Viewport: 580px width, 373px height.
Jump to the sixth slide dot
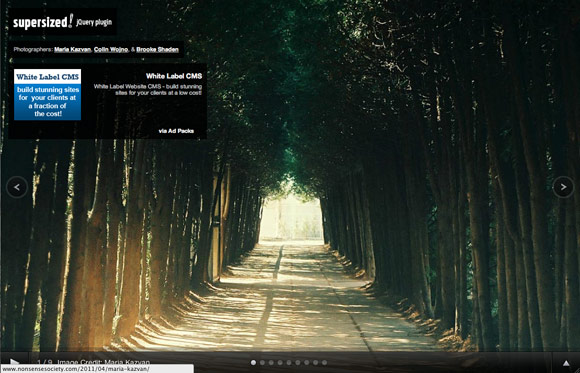(298, 363)
